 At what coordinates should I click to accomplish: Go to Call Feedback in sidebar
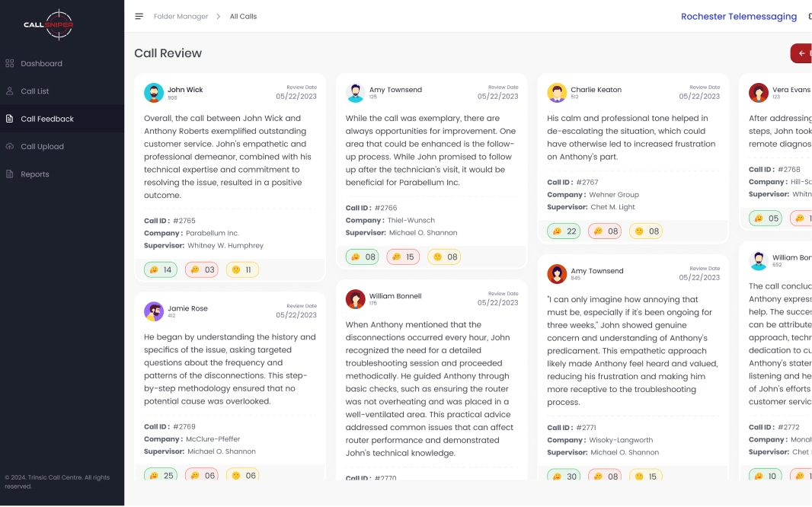(47, 120)
